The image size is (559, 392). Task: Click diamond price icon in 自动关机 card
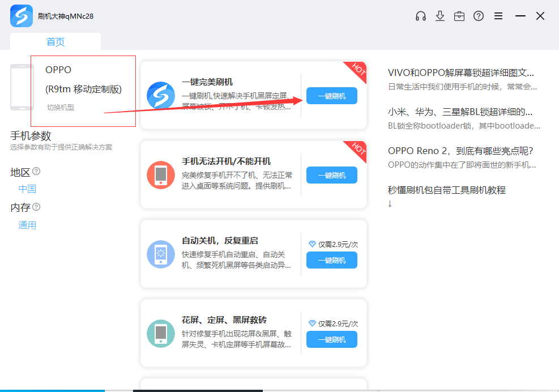pos(312,244)
